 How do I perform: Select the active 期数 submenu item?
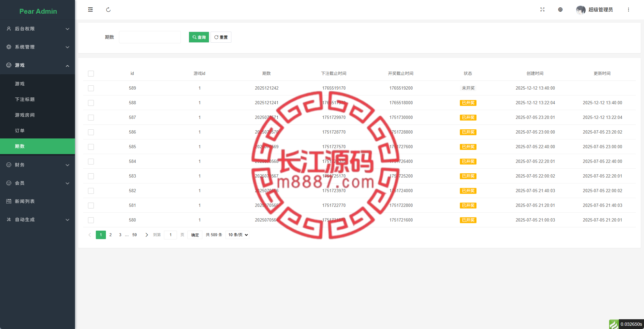pyautogui.click(x=37, y=146)
